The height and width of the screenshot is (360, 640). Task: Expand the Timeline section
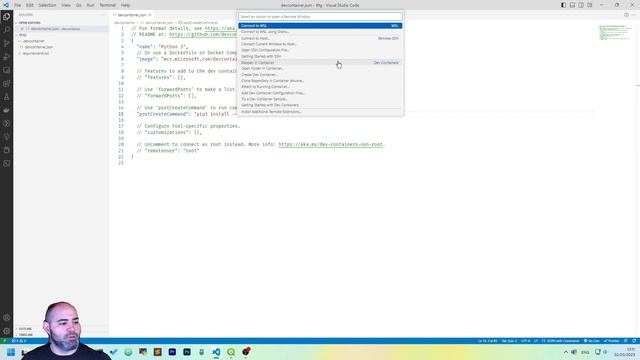(26, 335)
